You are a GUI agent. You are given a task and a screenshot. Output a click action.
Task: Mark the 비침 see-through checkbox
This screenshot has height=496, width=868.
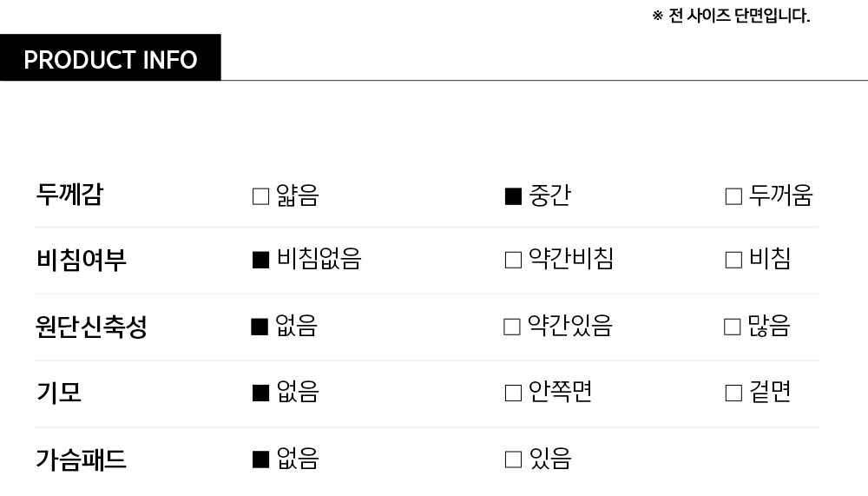click(x=733, y=260)
